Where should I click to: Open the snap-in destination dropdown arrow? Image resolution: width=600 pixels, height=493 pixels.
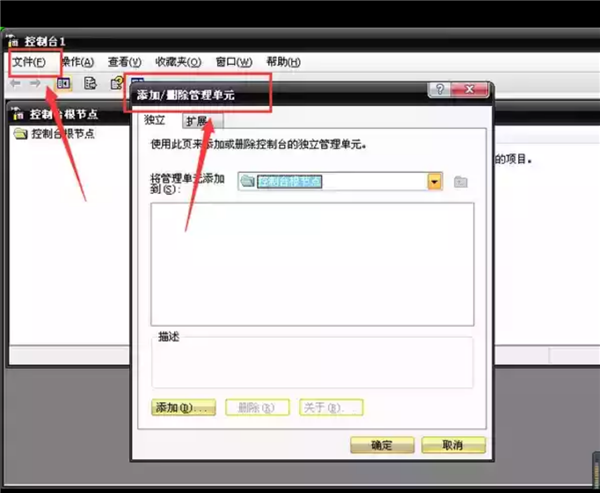(435, 182)
